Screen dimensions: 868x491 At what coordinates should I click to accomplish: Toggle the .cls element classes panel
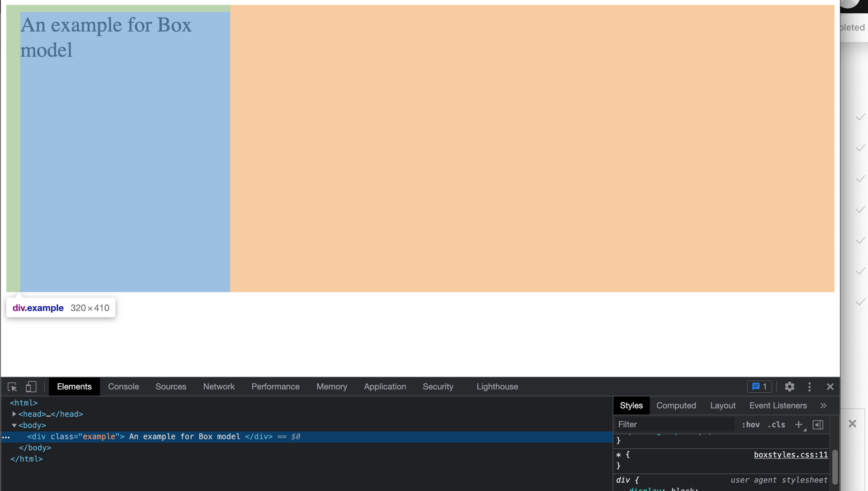[776, 424]
